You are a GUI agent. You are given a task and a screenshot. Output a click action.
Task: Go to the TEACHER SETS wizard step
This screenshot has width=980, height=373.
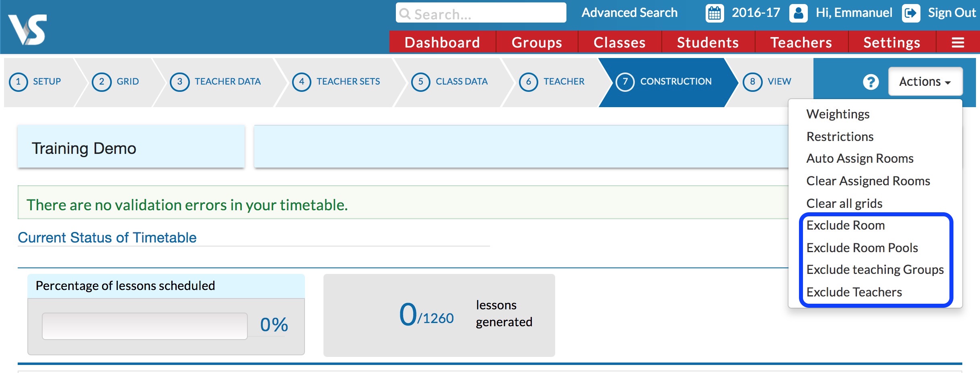[x=348, y=81]
